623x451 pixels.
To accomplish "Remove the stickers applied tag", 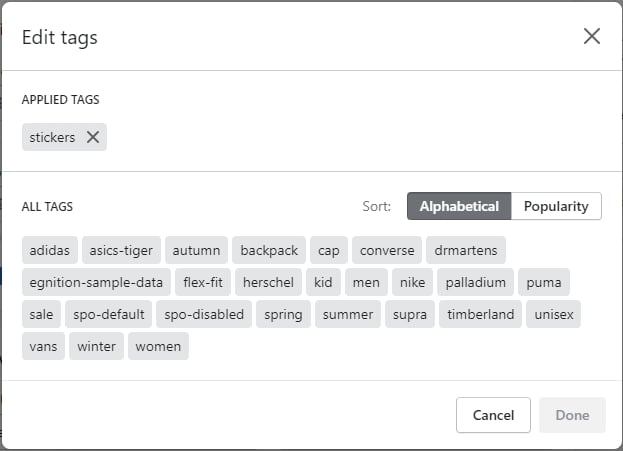I will click(x=93, y=137).
